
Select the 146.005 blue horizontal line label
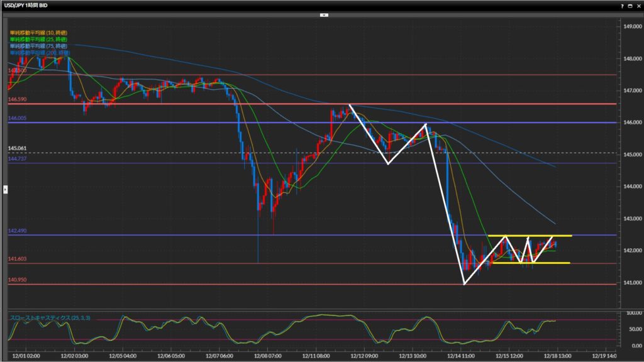click(17, 118)
